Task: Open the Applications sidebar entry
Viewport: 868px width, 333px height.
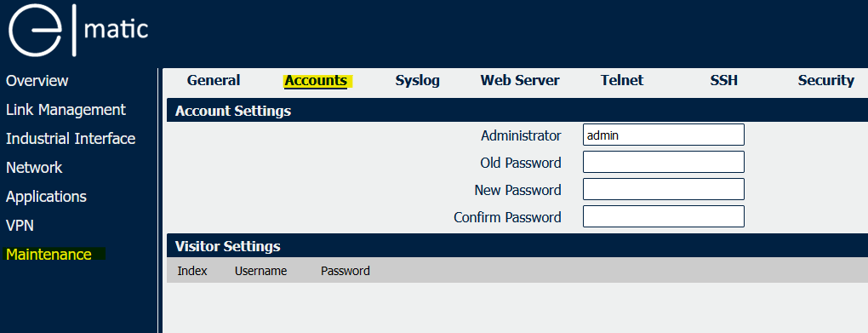Action: tap(46, 197)
